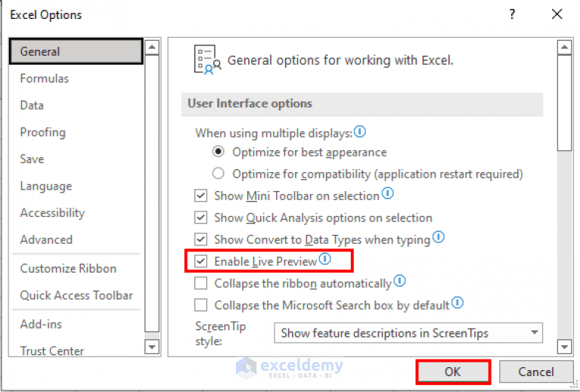Click the help question mark in title bar
Image resolution: width=580 pixels, height=392 pixels.
[512, 14]
